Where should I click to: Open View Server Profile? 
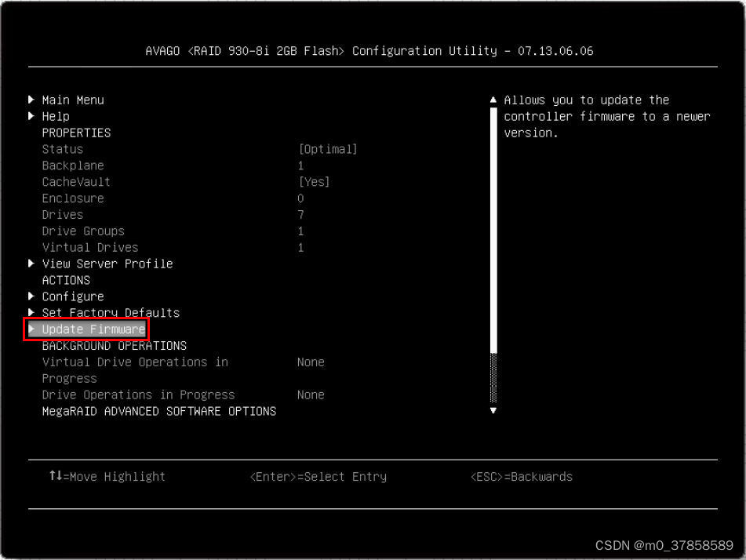[x=107, y=264]
